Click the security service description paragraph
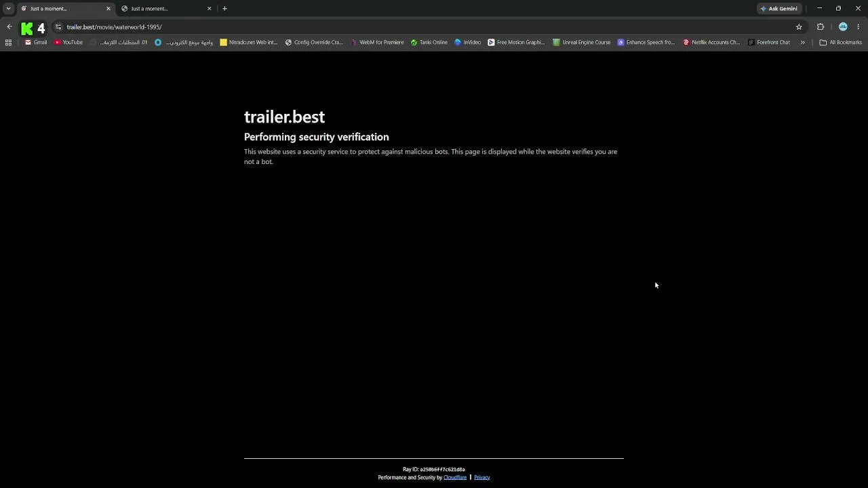The image size is (868, 488). coord(431,157)
